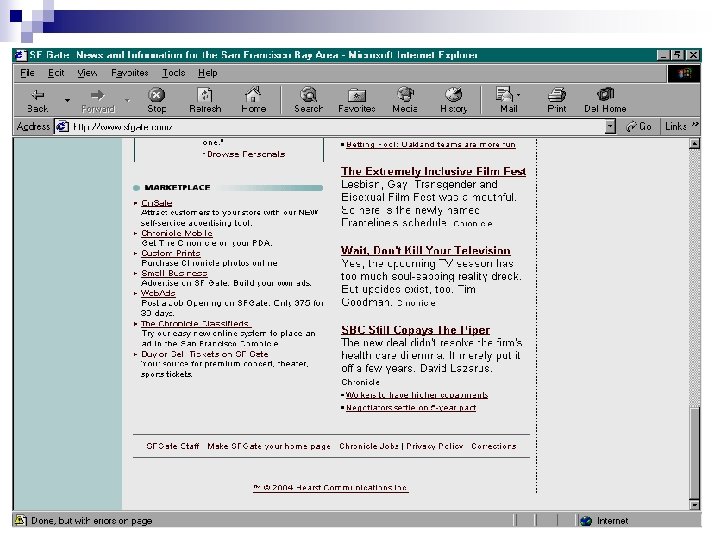Screen dimensions: 720x540
Task: Open The Chronicle Classifieds link
Action: pos(195,324)
